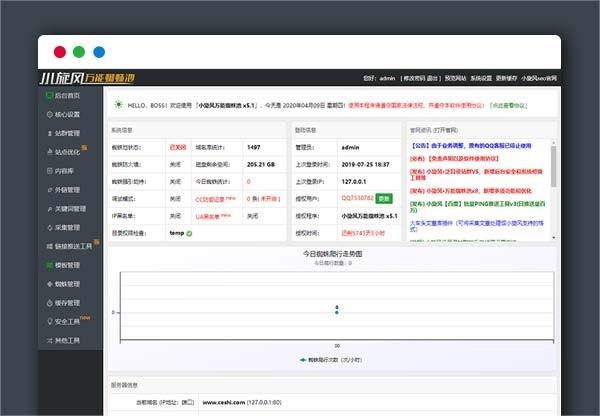This screenshot has height=416, width=600.
Task: Click the 后台首页 home icon in sidebar
Action: (x=48, y=95)
